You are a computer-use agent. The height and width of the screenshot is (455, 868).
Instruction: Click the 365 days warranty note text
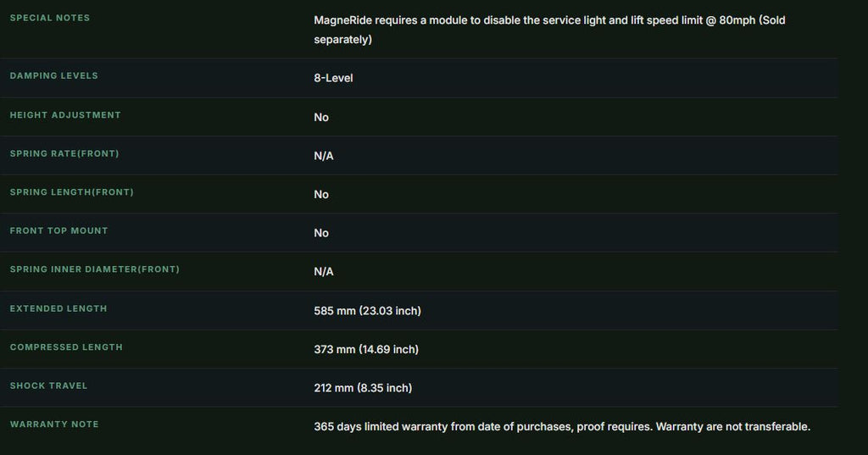pyautogui.click(x=562, y=427)
